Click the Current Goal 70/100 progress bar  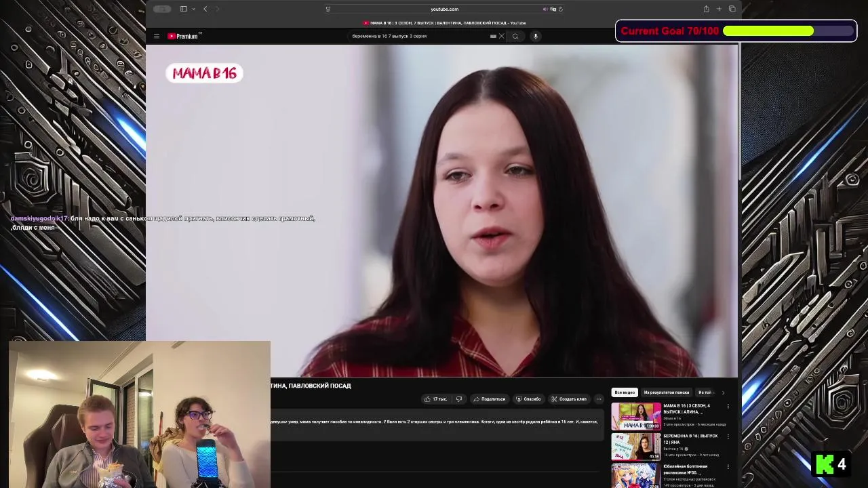click(789, 31)
